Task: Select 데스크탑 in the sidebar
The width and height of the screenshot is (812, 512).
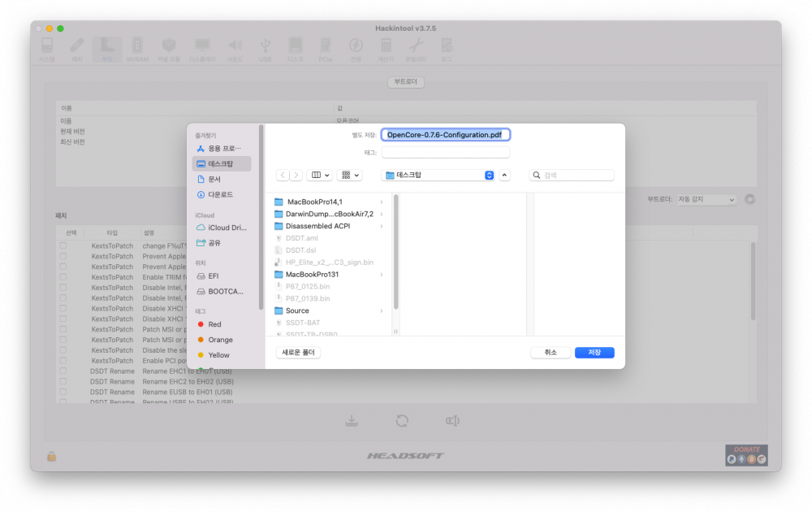Action: tap(221, 163)
